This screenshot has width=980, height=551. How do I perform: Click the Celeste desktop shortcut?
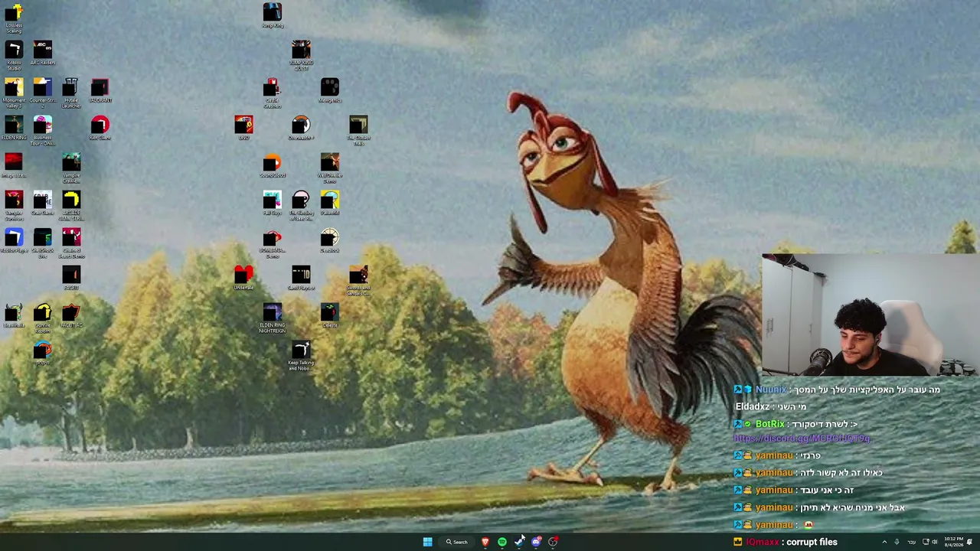tap(330, 316)
